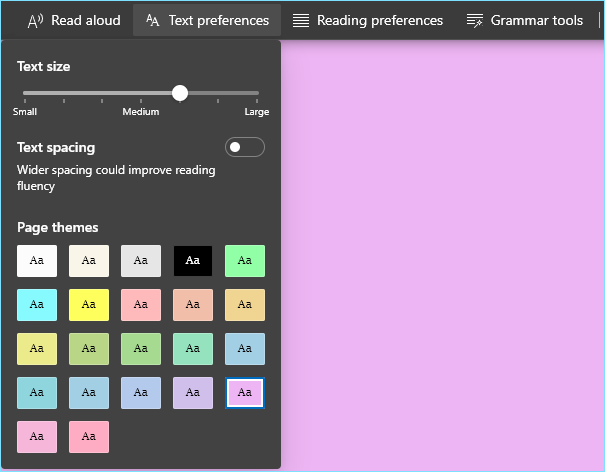Click the Grammar tools icon
605x472 pixels.
[475, 20]
